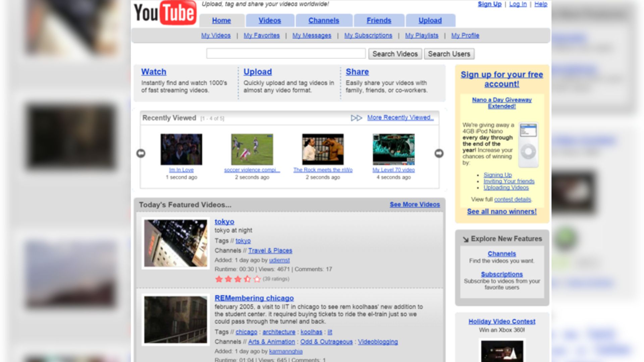Click the Im In Love title link

click(x=181, y=170)
